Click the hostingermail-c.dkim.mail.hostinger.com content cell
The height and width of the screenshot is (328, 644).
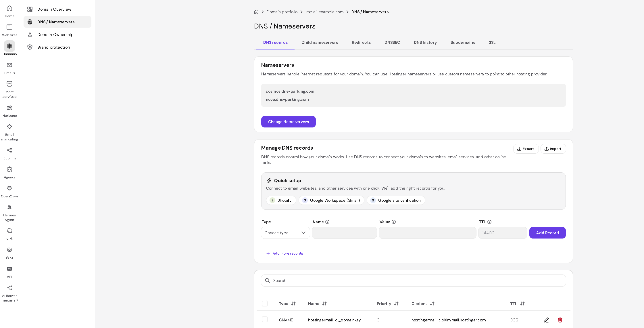449,320
